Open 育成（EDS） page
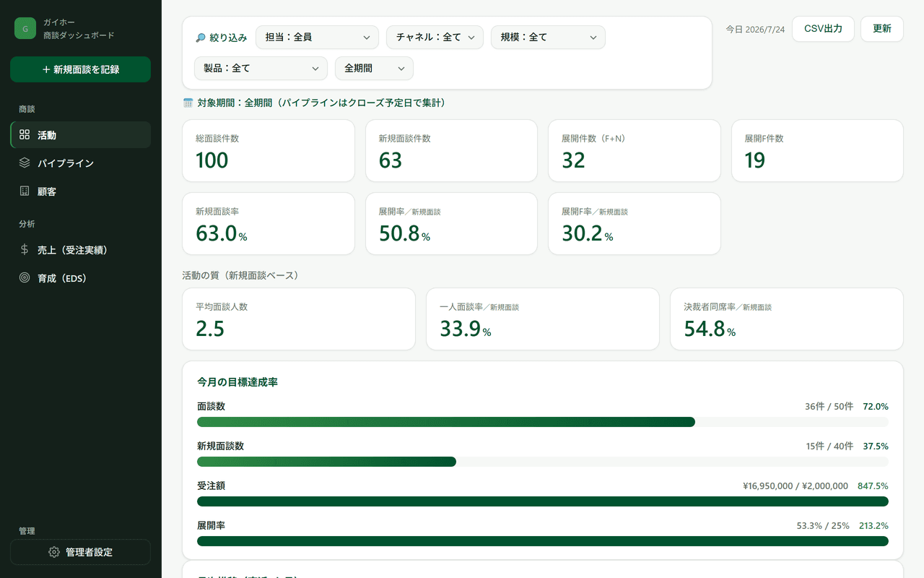 pos(80,277)
